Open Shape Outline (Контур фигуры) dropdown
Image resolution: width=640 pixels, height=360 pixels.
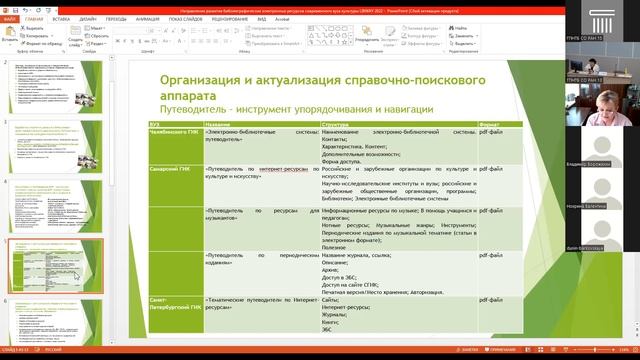click(x=420, y=36)
